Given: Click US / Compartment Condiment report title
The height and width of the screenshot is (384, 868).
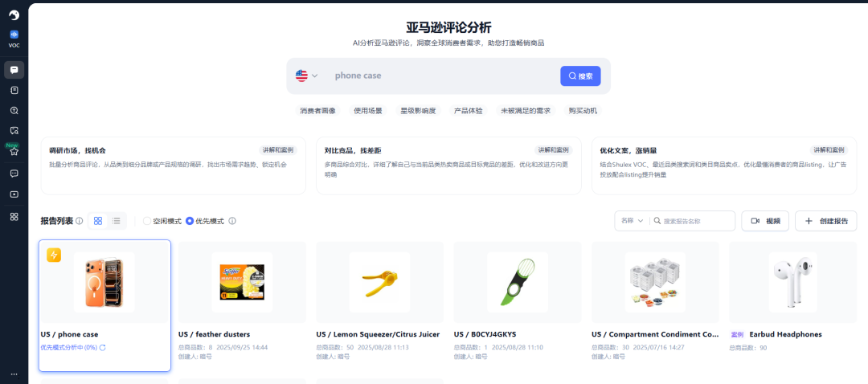Looking at the screenshot, I should coord(655,334).
